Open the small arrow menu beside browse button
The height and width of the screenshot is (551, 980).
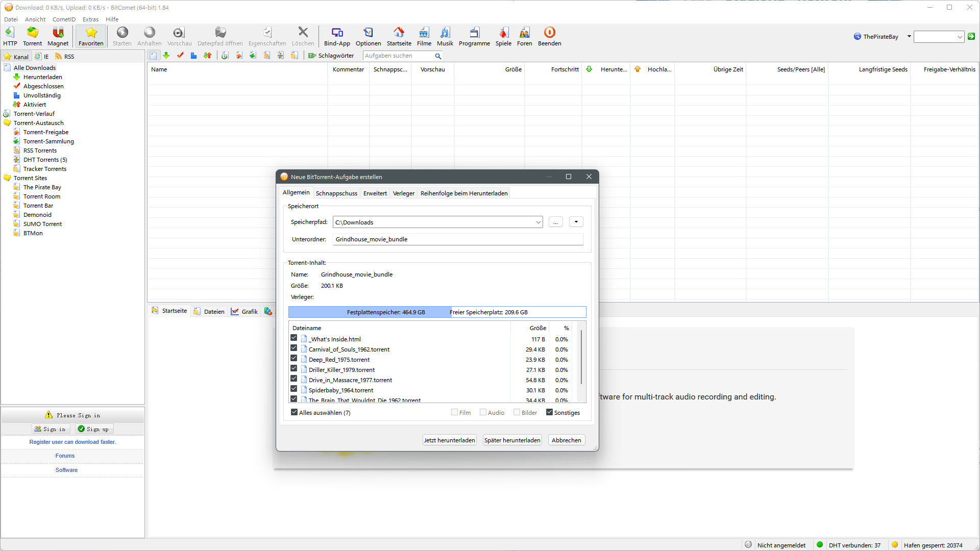576,222
